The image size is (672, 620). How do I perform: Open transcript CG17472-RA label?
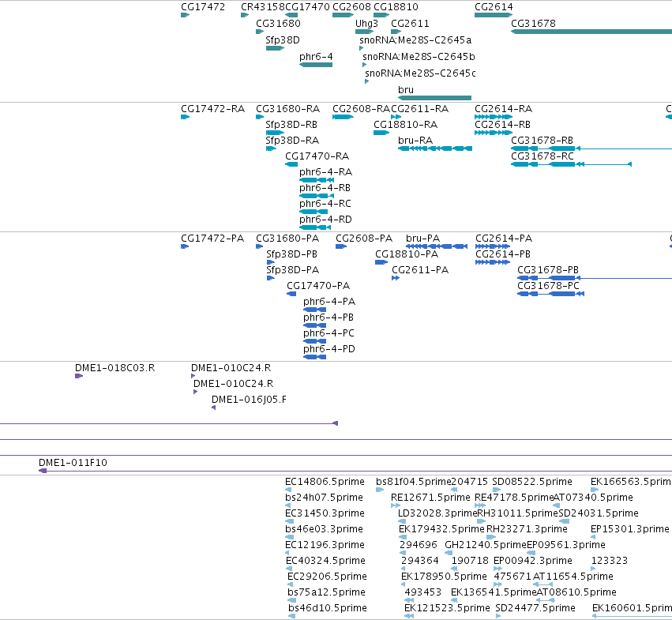[212, 109]
